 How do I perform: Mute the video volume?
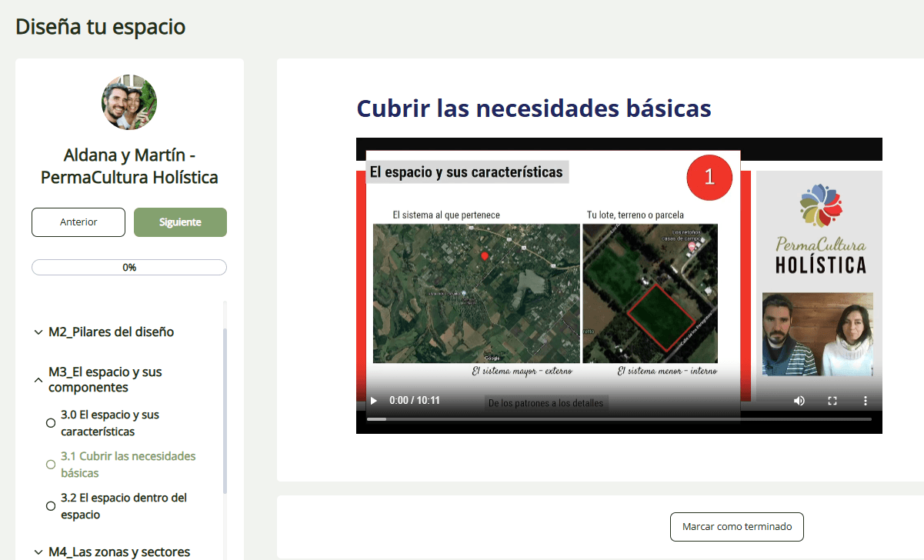[x=799, y=401]
